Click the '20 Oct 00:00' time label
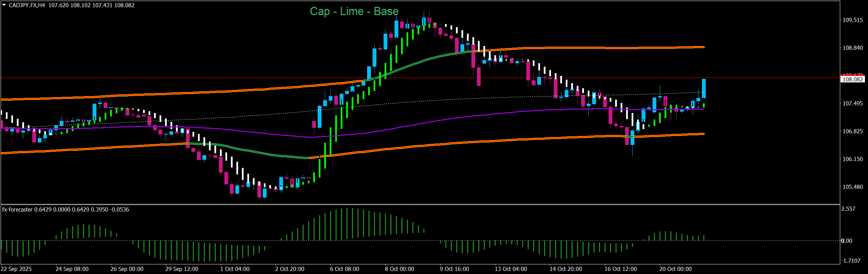The height and width of the screenshot is (274, 868). click(x=675, y=269)
